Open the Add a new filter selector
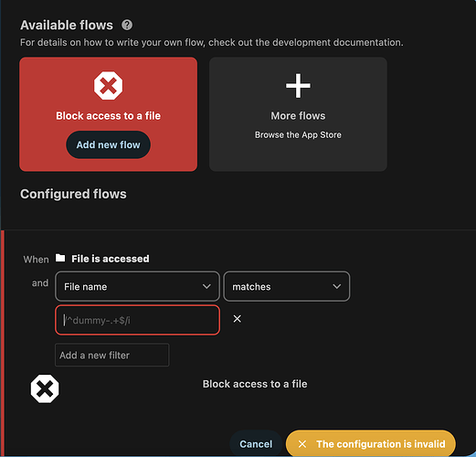Viewport: 476px width, 457px height. point(112,355)
